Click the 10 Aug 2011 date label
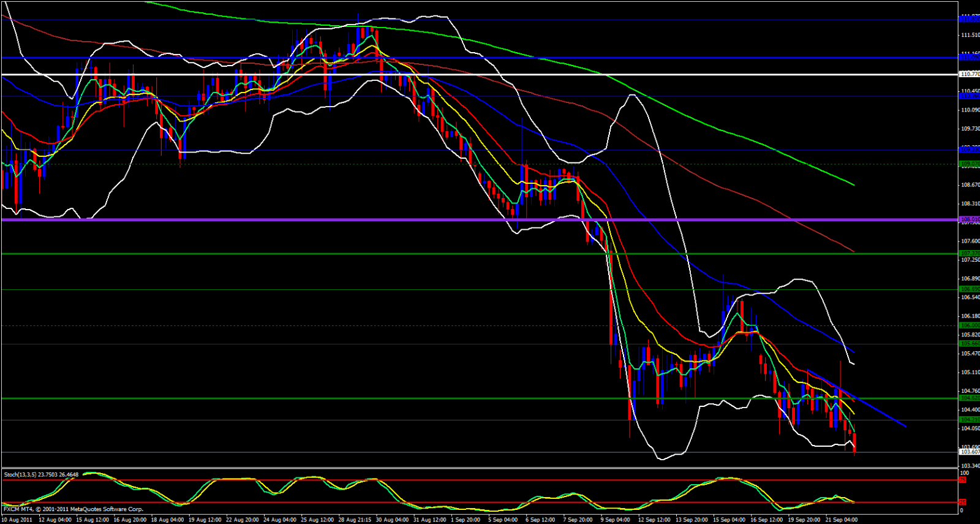The image size is (980, 524). pyautogui.click(x=17, y=520)
